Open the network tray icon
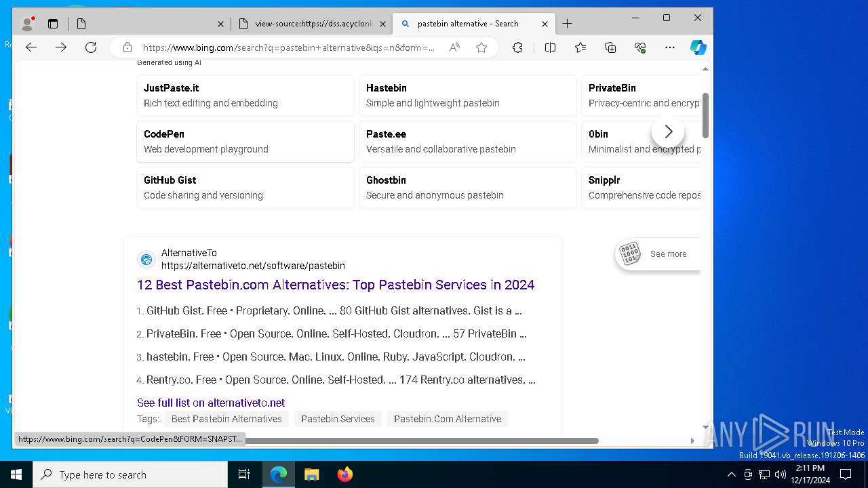This screenshot has width=868, height=488. [x=764, y=474]
